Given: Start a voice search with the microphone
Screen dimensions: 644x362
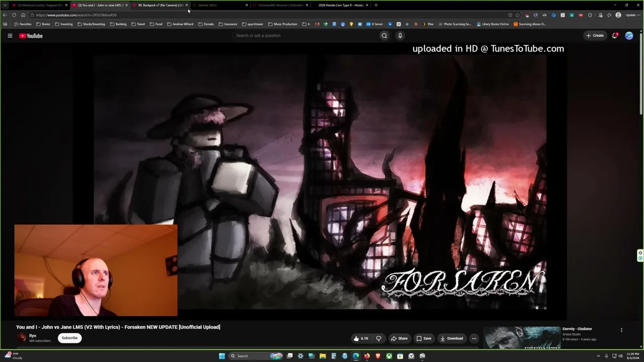Looking at the screenshot, I should coord(400,36).
